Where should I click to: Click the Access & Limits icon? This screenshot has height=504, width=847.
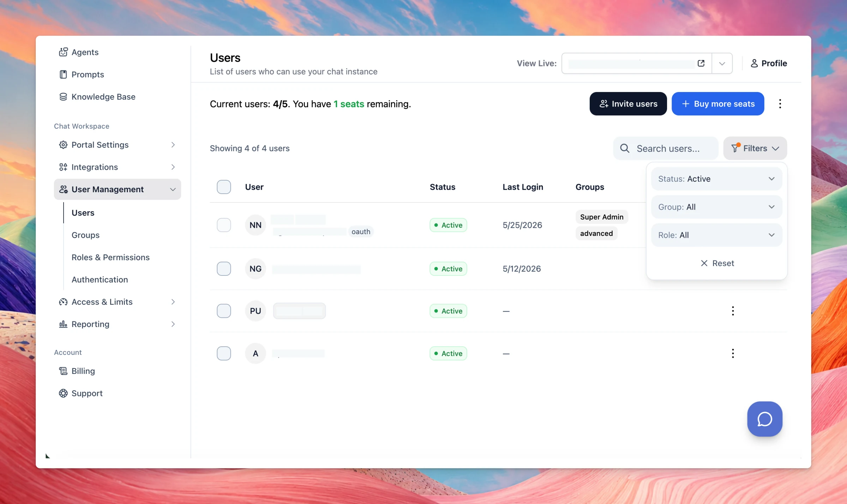click(x=63, y=302)
